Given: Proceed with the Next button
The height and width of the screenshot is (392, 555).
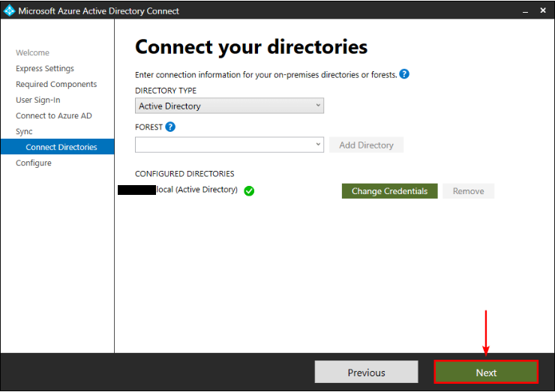Looking at the screenshot, I should (x=486, y=373).
